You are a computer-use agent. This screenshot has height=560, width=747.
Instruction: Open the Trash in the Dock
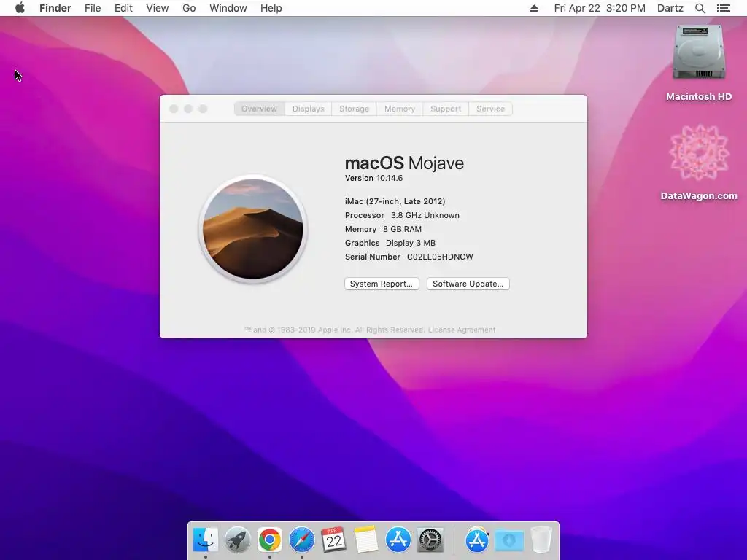pyautogui.click(x=541, y=540)
